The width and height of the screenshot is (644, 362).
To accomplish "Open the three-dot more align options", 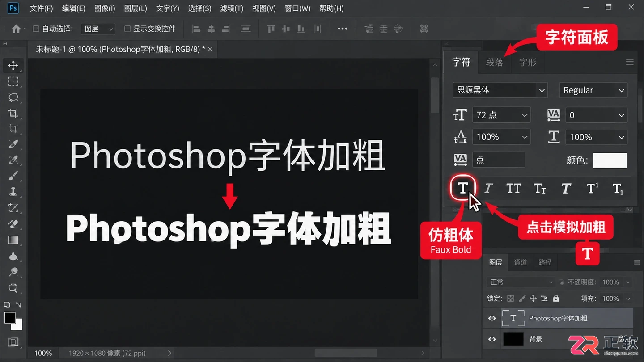I will [343, 29].
